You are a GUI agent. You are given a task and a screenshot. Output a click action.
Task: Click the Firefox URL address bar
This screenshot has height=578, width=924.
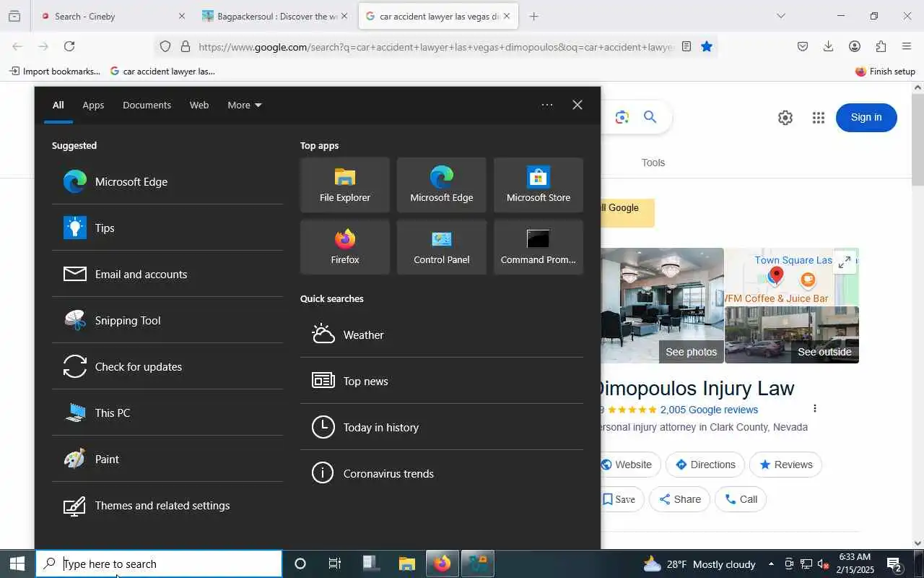[x=437, y=47]
